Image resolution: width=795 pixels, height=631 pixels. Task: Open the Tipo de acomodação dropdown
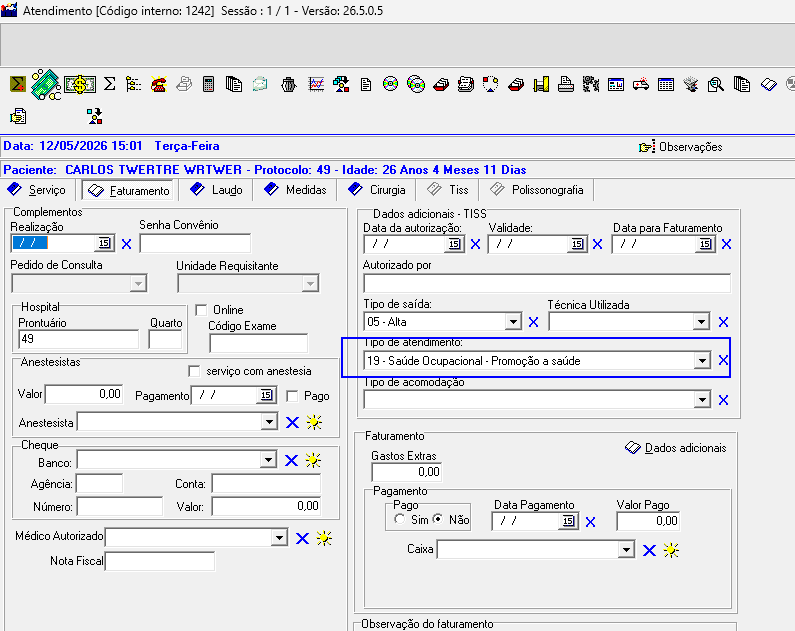pyautogui.click(x=702, y=400)
